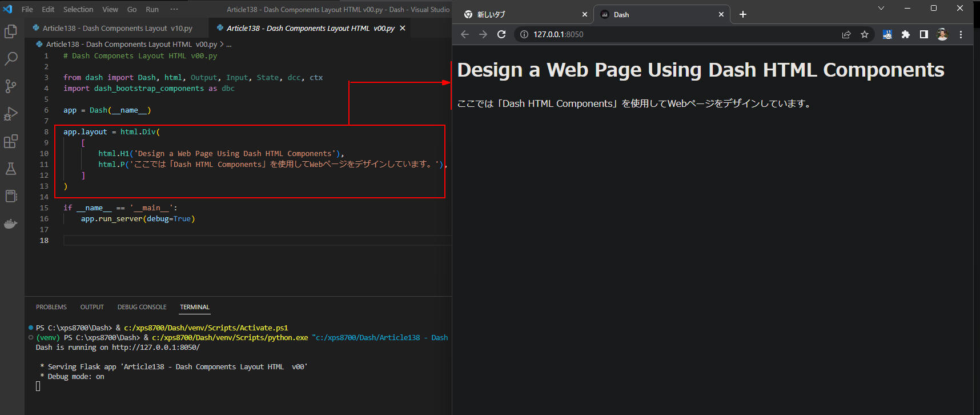This screenshot has width=980, height=415.
Task: Open the blue Chrome extension icon
Action: point(887,34)
